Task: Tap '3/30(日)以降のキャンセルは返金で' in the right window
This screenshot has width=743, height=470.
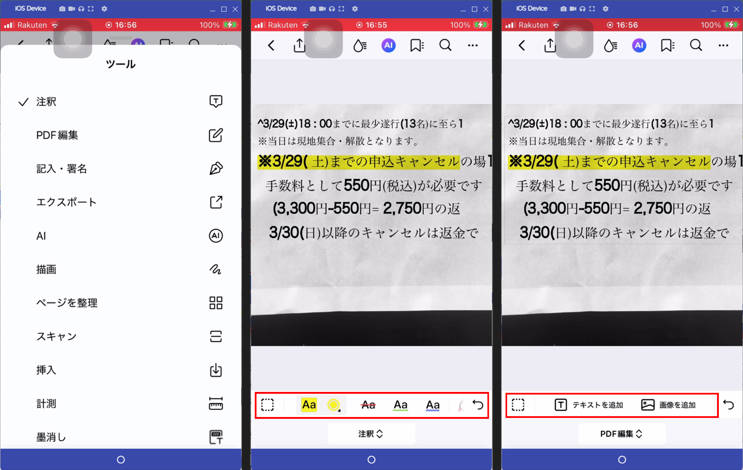Action: pyautogui.click(x=624, y=233)
